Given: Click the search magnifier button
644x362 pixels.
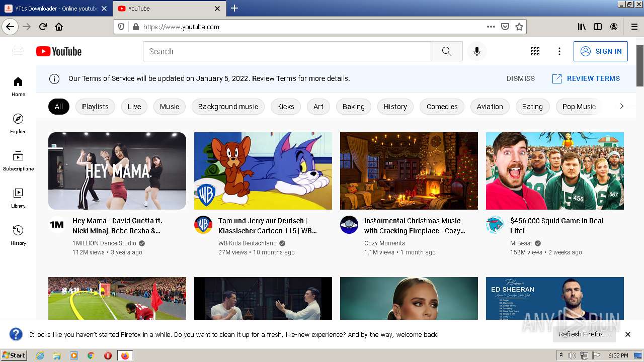Looking at the screenshot, I should [x=446, y=51].
